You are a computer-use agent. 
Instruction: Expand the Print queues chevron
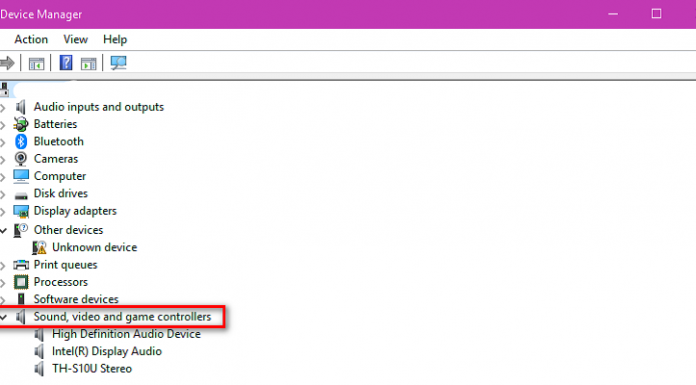pyautogui.click(x=3, y=266)
